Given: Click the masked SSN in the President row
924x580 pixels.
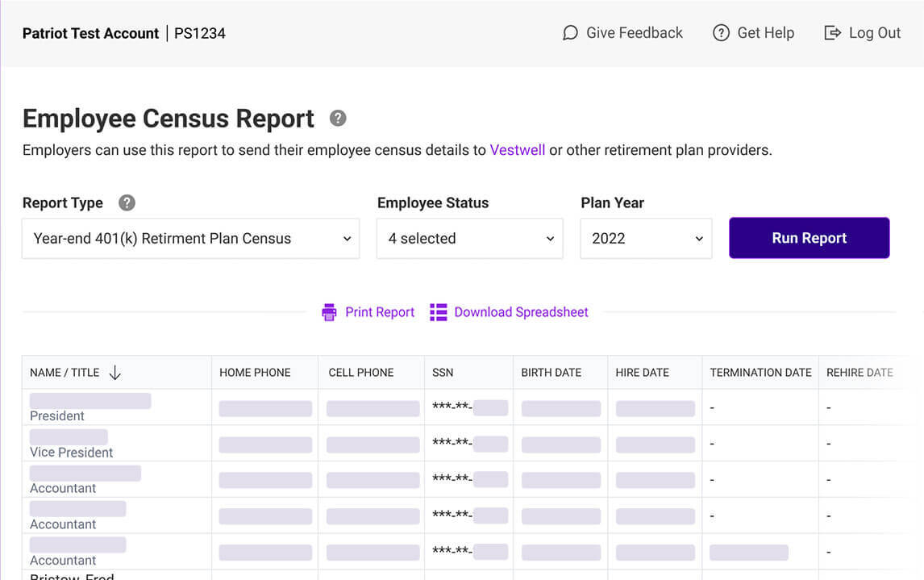Looking at the screenshot, I should point(470,407).
